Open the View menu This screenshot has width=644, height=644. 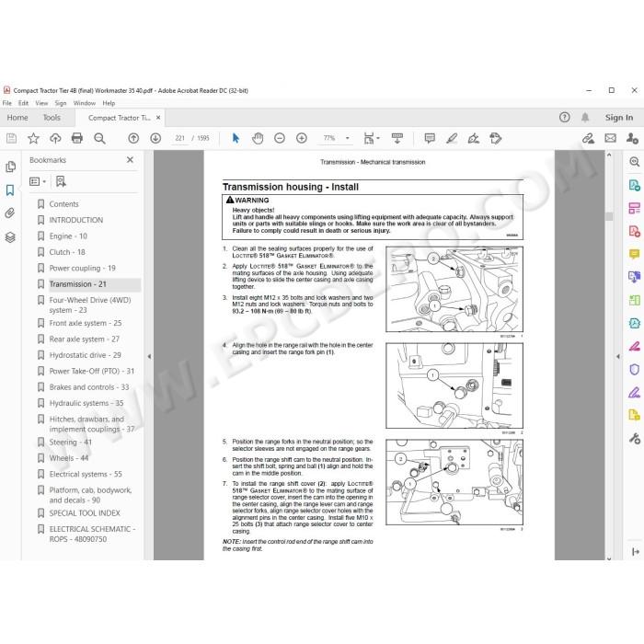pos(41,103)
